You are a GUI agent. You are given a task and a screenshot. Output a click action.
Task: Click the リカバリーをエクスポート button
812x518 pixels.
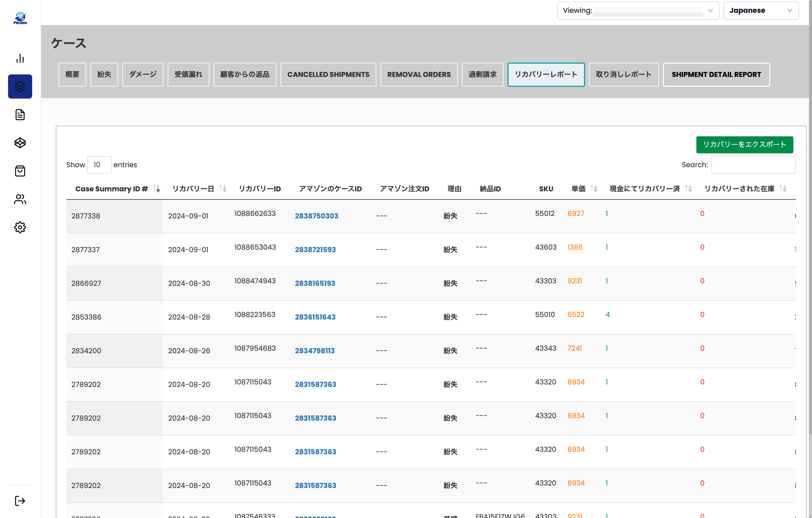745,145
